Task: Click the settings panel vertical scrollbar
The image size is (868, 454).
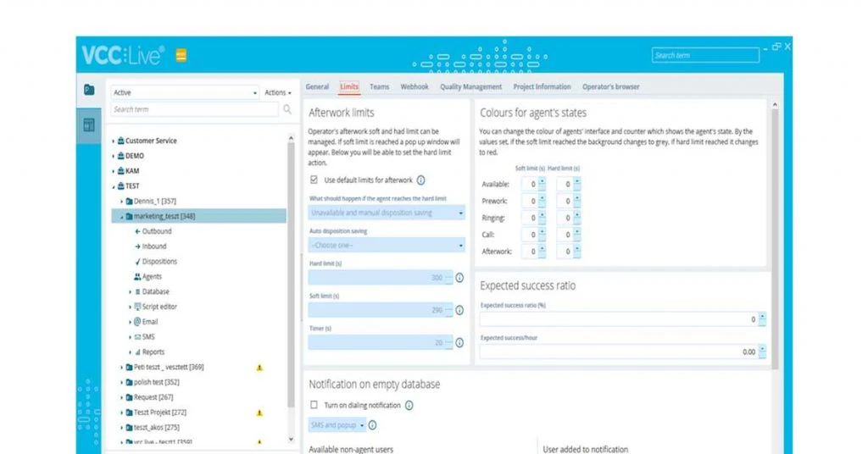Action: tap(775, 238)
